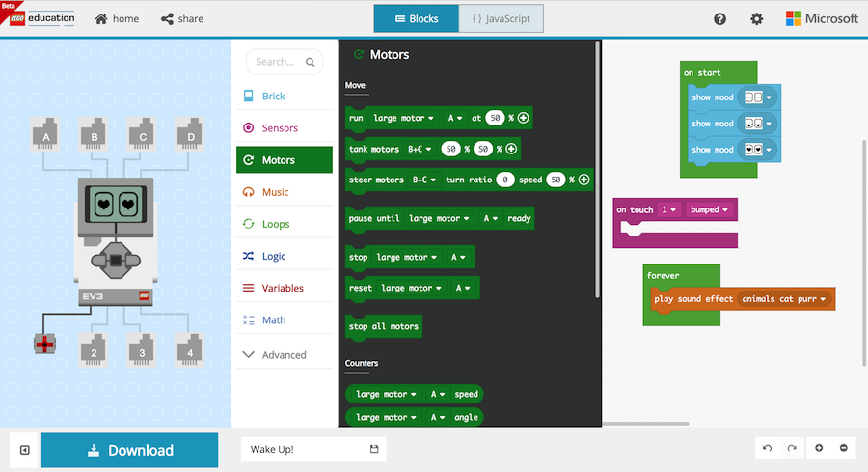The width and height of the screenshot is (868, 472).
Task: Open the first show mood image dropdown
Action: click(x=758, y=97)
